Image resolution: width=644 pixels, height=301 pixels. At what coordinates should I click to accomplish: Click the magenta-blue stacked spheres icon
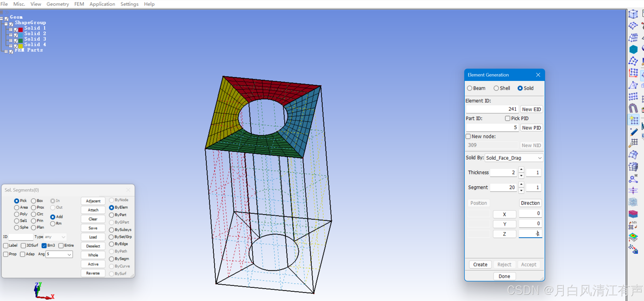coord(633,214)
